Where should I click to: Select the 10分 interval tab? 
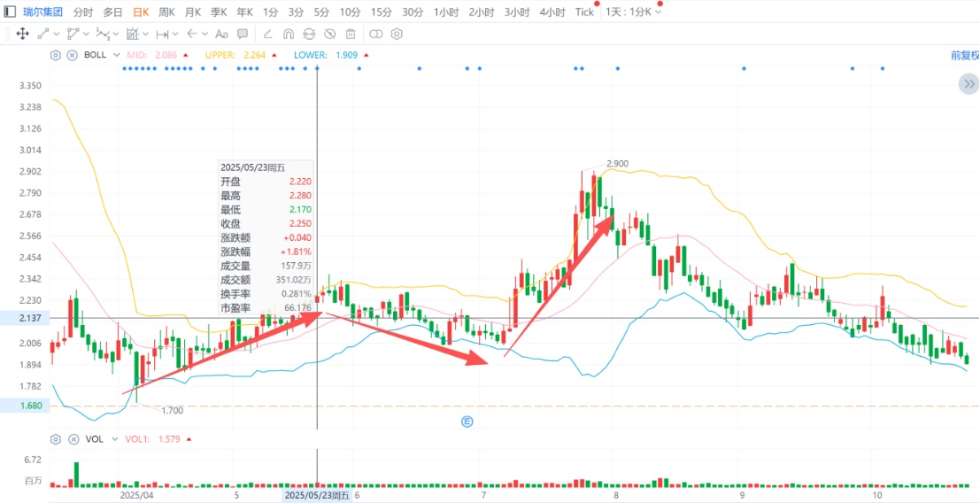coord(350,12)
